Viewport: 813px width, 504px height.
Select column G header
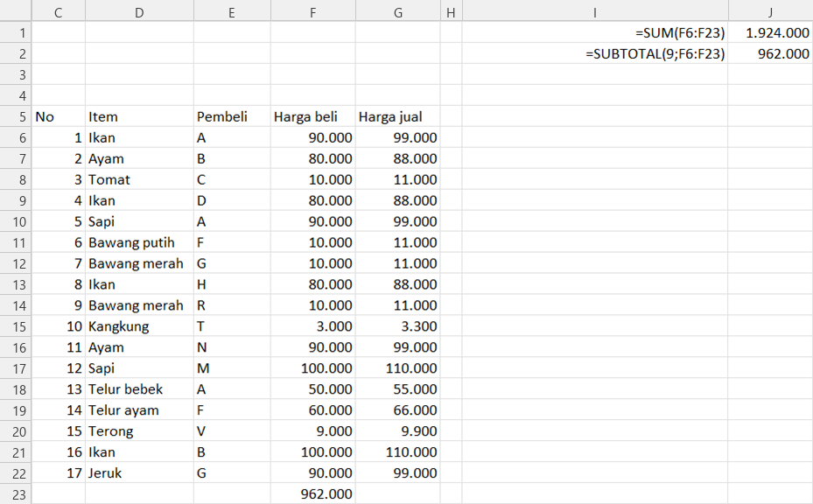(x=397, y=12)
